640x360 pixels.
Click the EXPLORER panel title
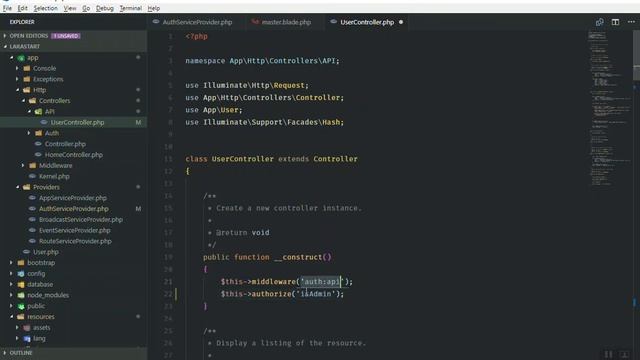[22, 22]
